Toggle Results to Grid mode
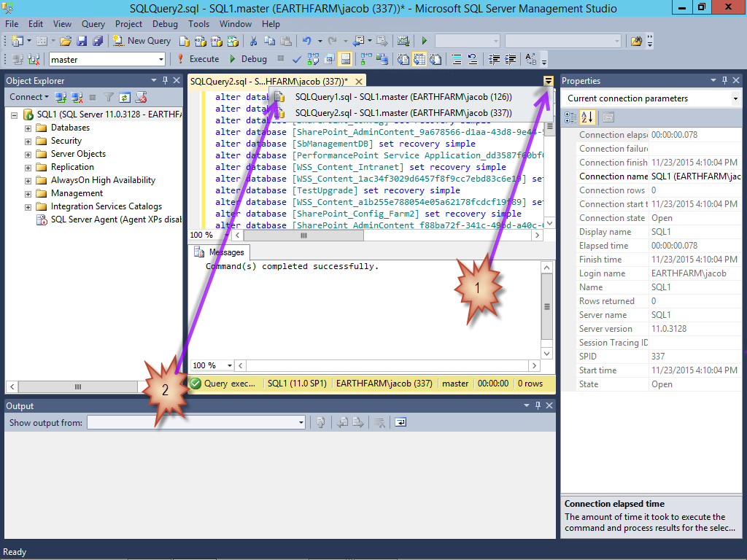This screenshot has height=560, width=747. point(419,60)
